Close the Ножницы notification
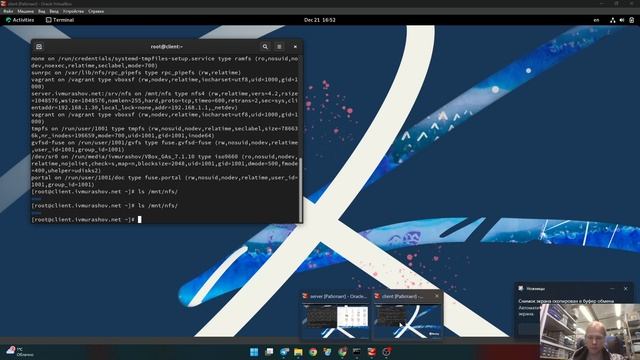This screenshot has width=640, height=360. (626, 289)
